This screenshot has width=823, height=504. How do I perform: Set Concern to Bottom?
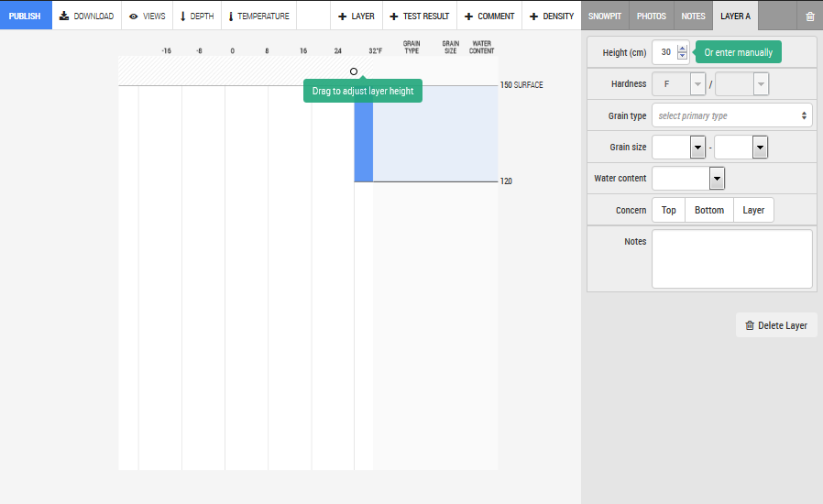[709, 210]
